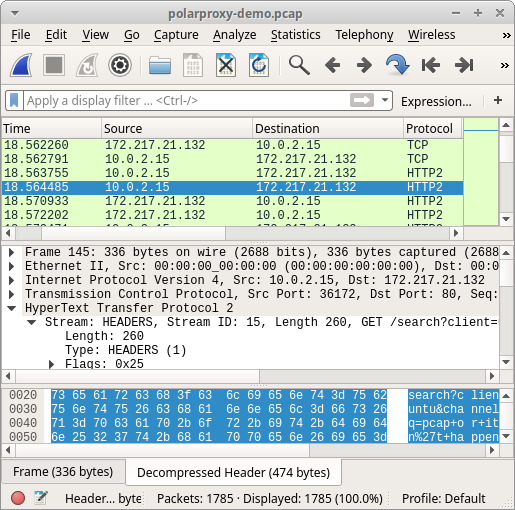Viewport: 515px width, 510px height.
Task: Jump to the first packet
Action: point(431,65)
